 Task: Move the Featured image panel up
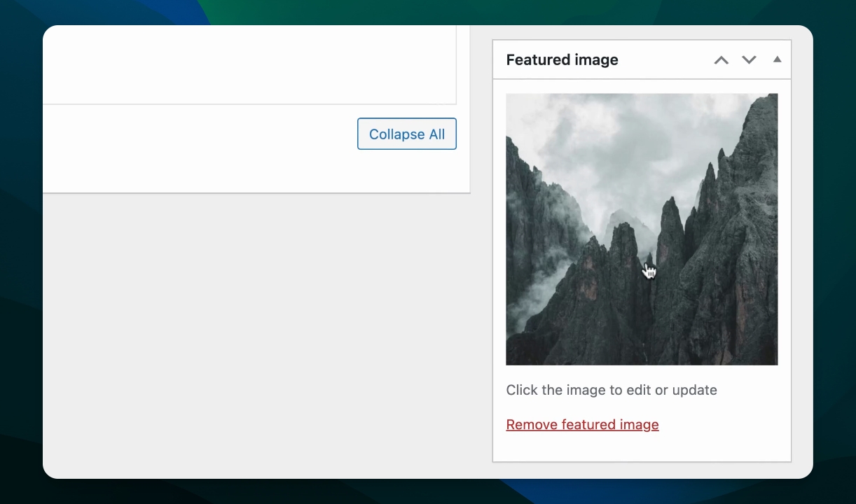click(x=721, y=60)
